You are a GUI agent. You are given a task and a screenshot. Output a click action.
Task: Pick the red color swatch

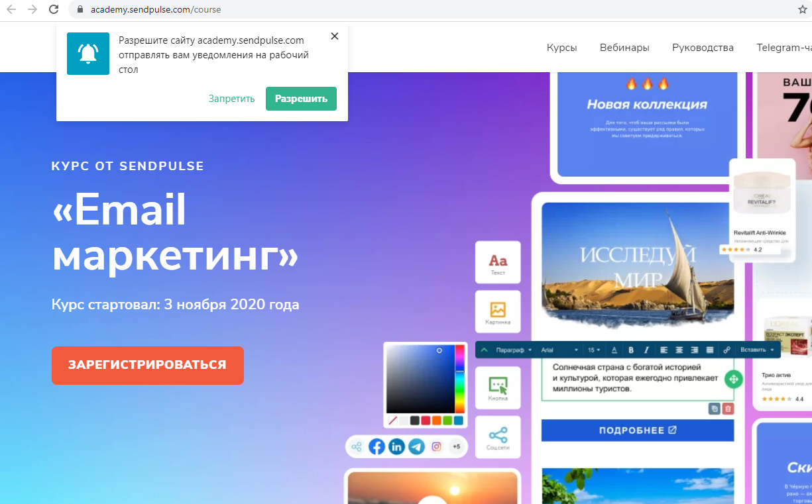426,421
